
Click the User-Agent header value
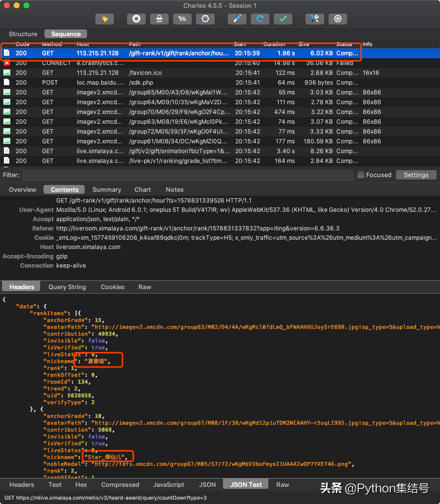tap(246, 209)
